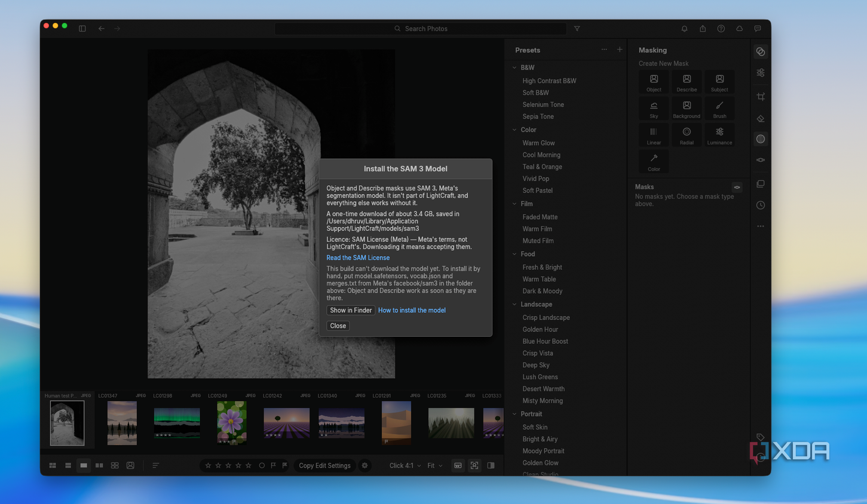This screenshot has width=867, height=504.
Task: Toggle the reject flag in rating bar
Action: (284, 465)
